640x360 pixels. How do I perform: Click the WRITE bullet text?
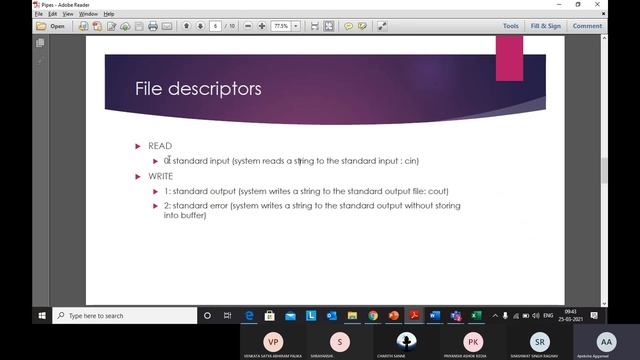160,176
